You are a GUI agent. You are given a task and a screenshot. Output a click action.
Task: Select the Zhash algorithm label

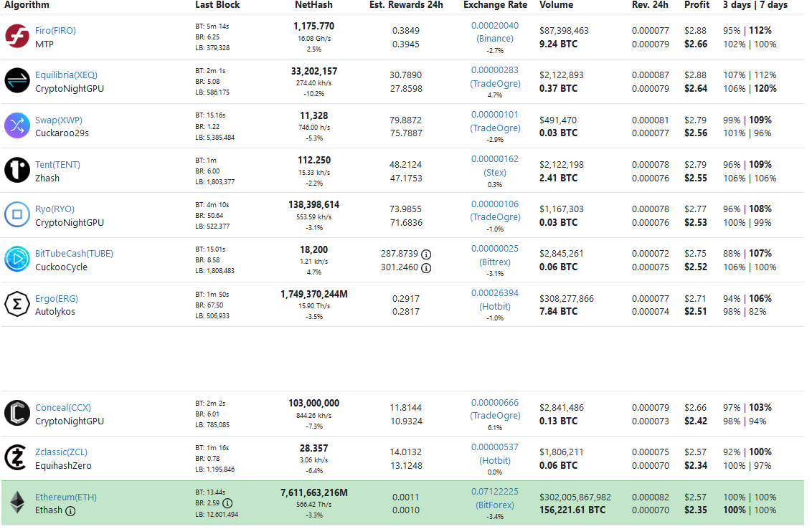(47, 178)
